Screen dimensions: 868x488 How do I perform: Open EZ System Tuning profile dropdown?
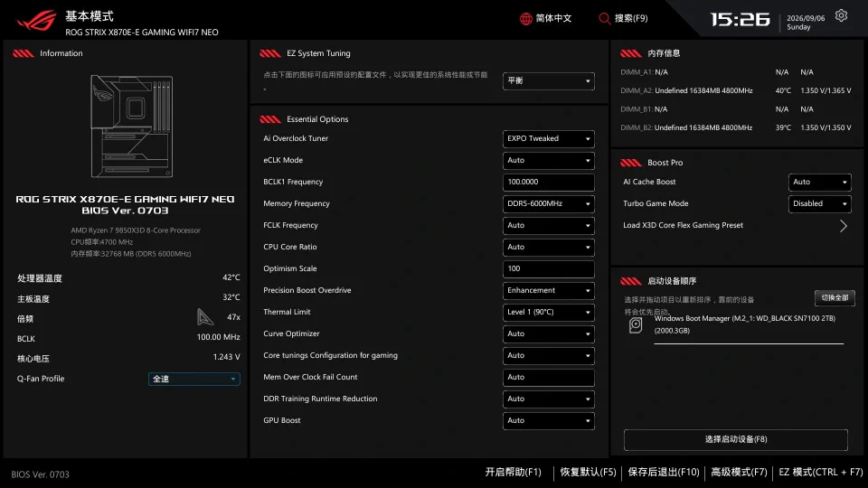click(549, 80)
